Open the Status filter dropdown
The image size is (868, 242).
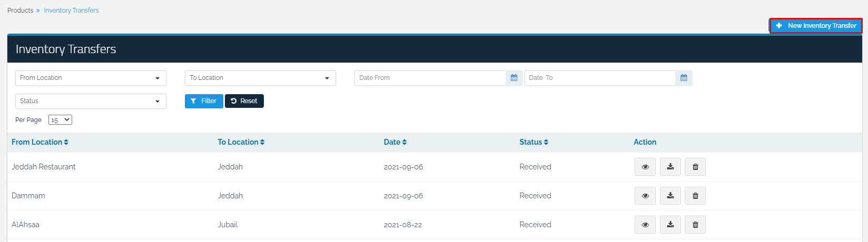pyautogui.click(x=91, y=101)
